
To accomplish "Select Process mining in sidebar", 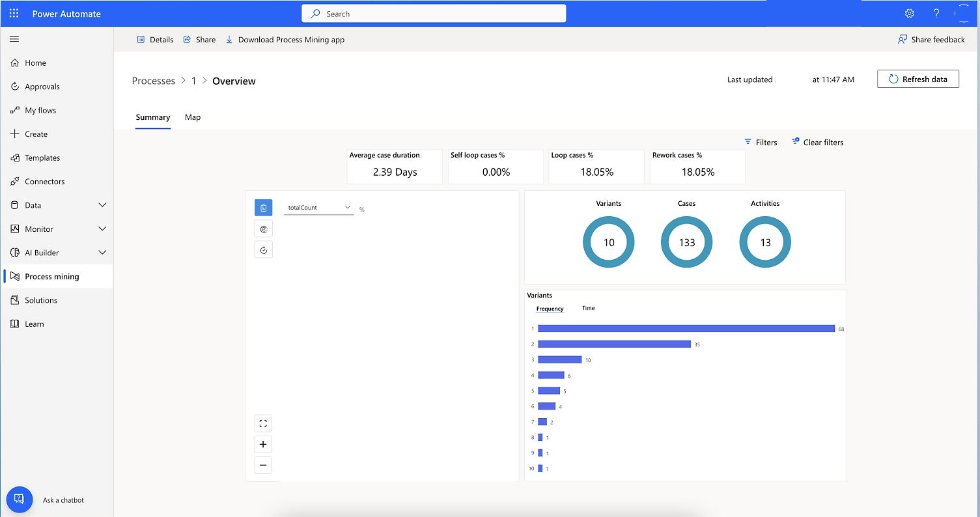I will tap(57, 277).
